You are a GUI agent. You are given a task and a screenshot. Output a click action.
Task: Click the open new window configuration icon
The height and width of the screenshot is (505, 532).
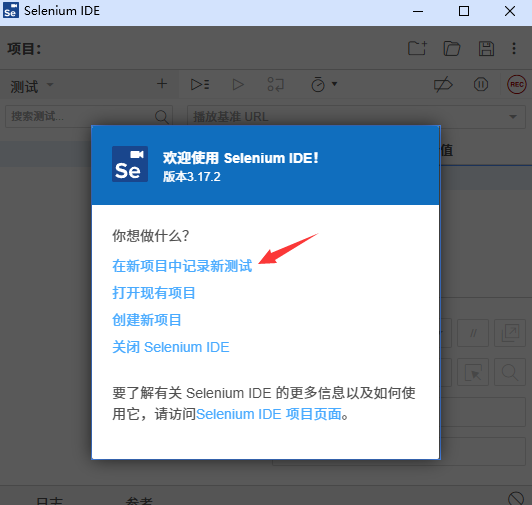click(x=510, y=333)
